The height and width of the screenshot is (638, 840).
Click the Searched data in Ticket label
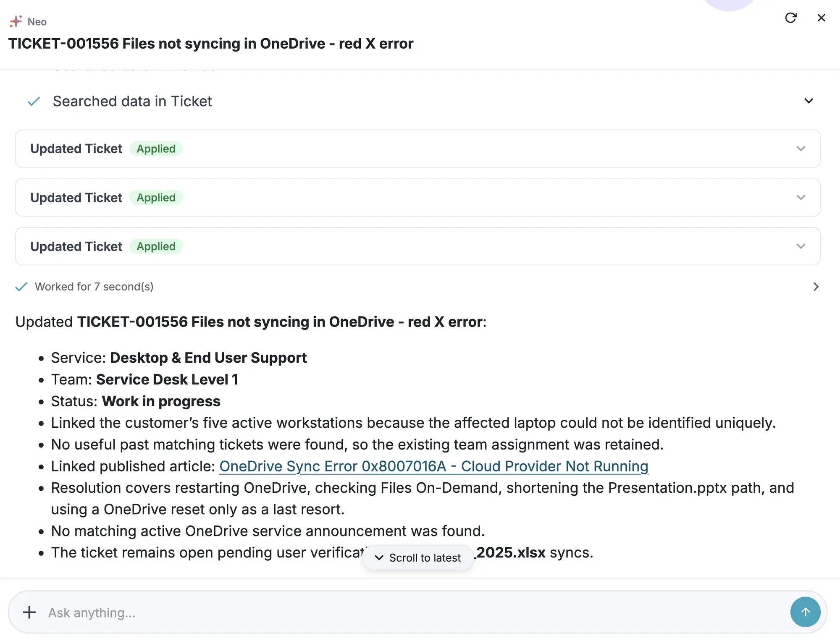(x=132, y=101)
